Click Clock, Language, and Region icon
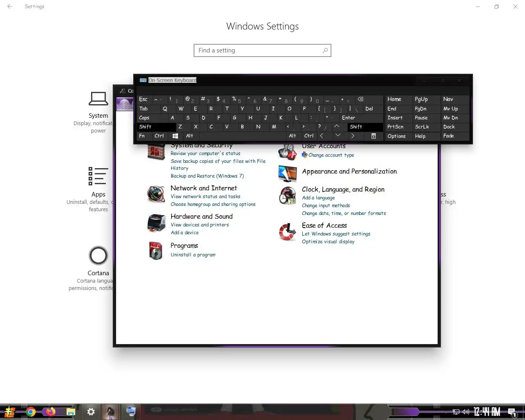 287,196
